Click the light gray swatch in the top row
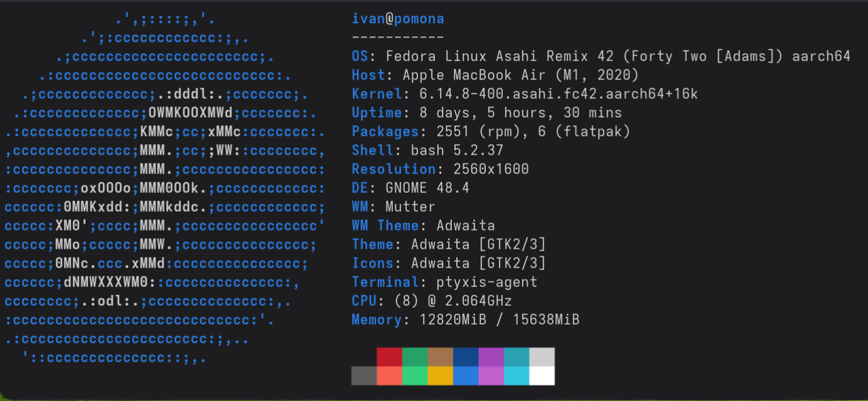The image size is (868, 401). point(542,357)
